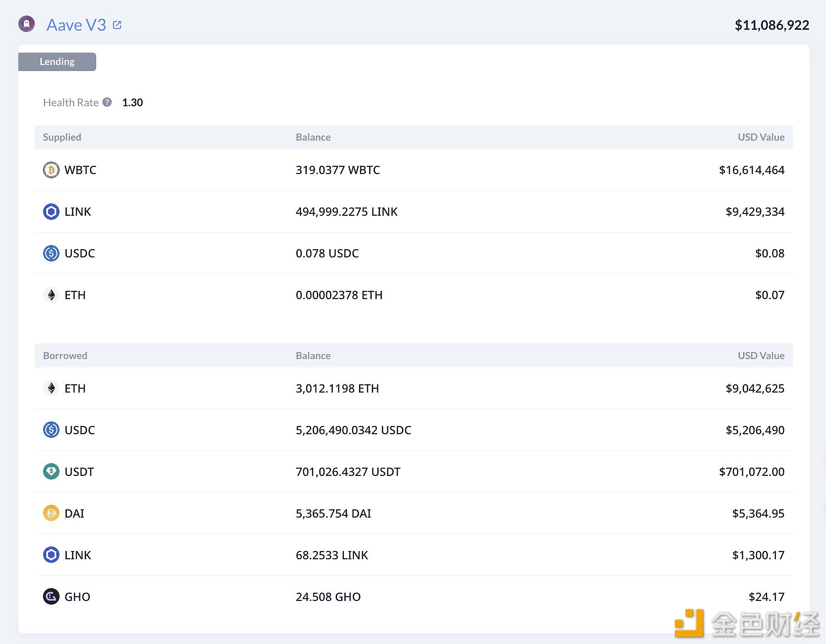Select the 701,026.4327 USDT balance
Screen dimensions: 826x644
[348, 472]
